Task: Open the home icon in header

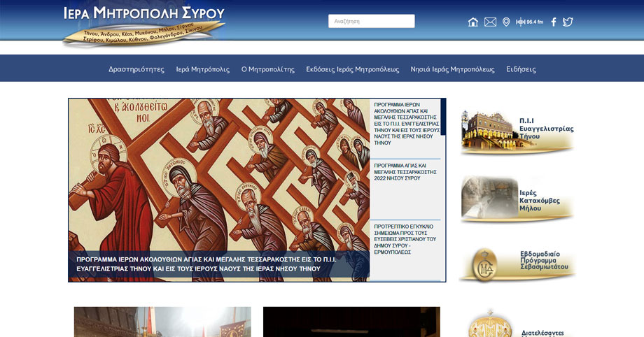Action: [x=472, y=22]
